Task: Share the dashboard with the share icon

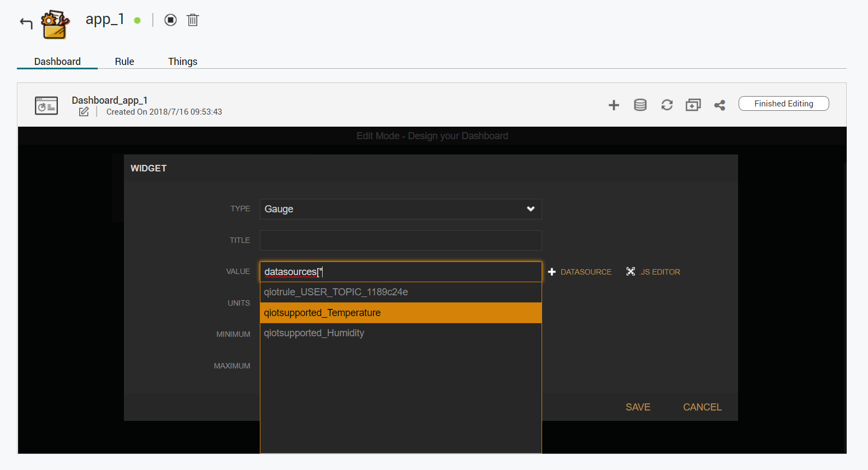Action: tap(720, 105)
